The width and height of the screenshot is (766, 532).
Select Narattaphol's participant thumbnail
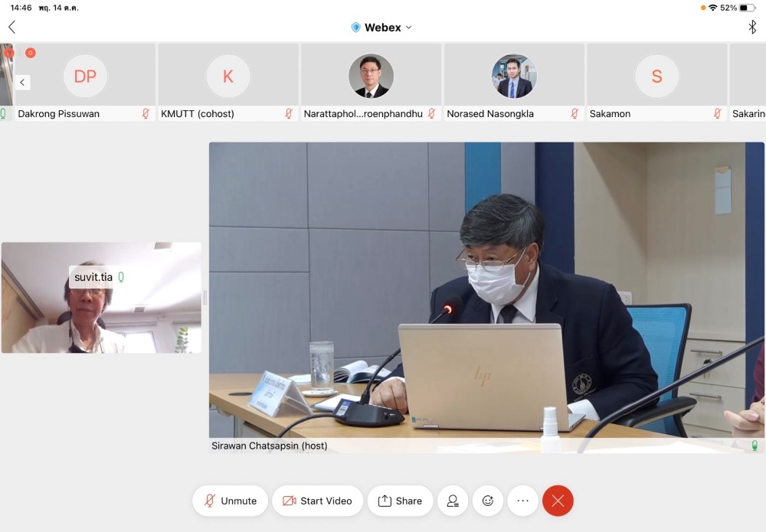pyautogui.click(x=371, y=77)
